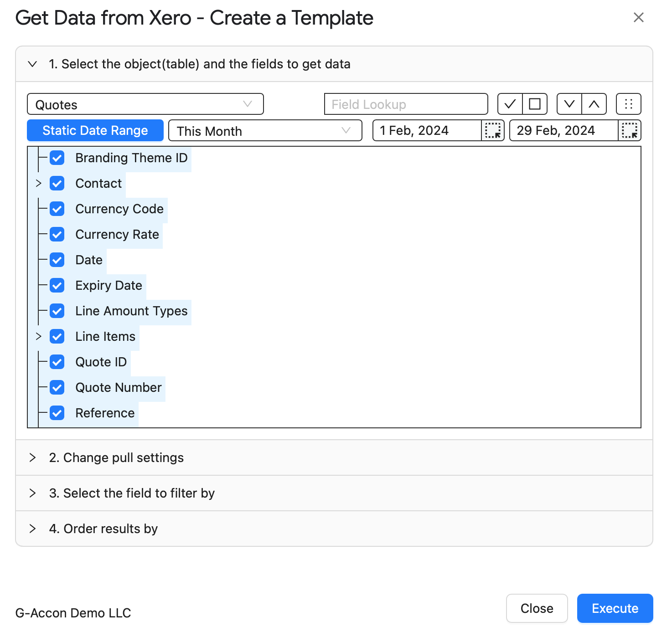
Task: Uncheck all fields with the empty square icon
Action: [535, 104]
